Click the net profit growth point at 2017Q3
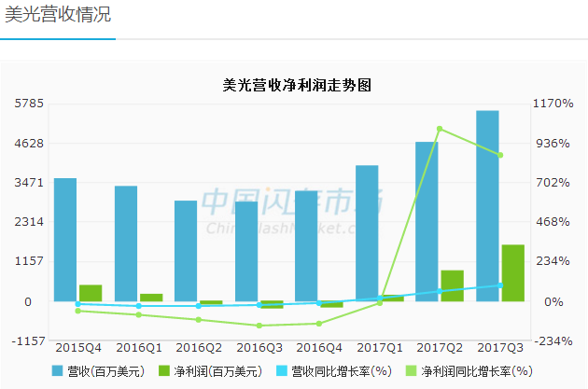Viewport: 588px width, 389px height. coord(500,155)
